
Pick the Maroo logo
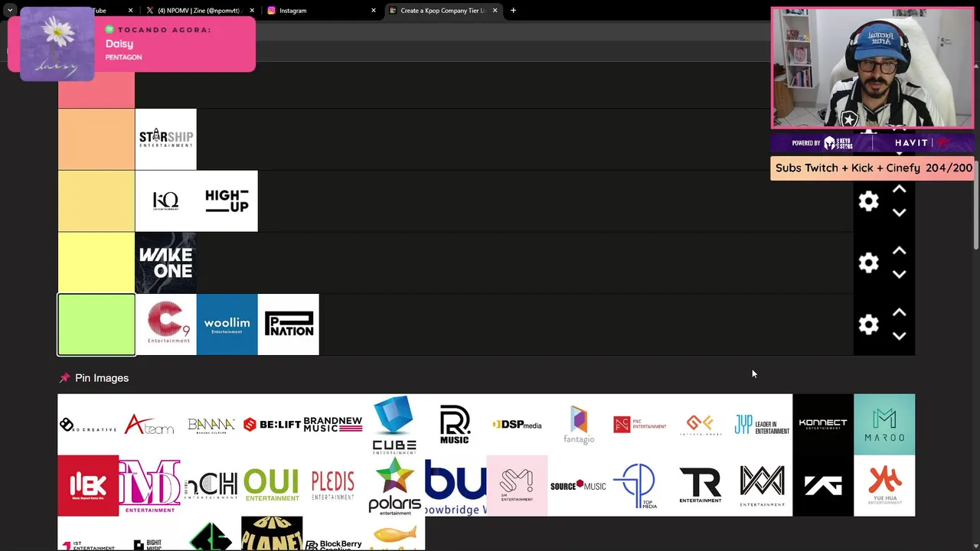pos(884,425)
